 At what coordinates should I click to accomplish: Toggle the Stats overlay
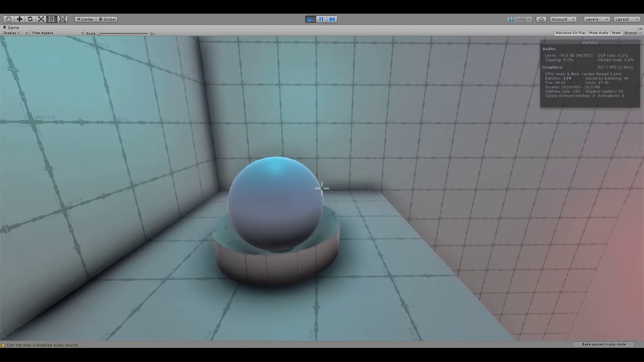tap(616, 33)
